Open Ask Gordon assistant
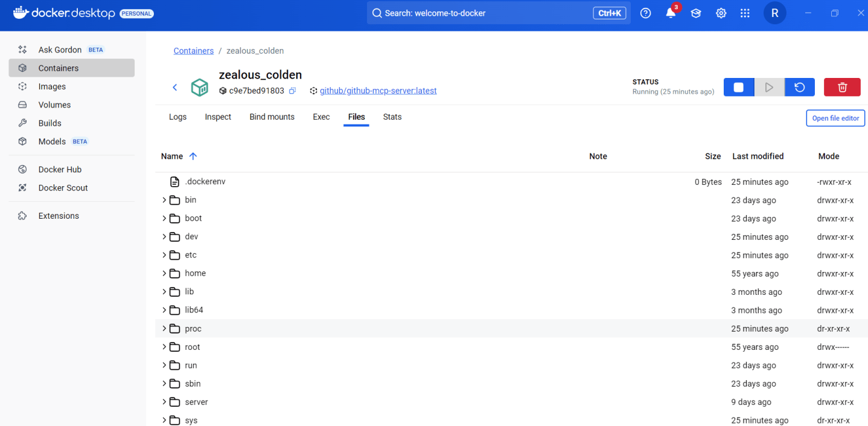 pos(60,50)
